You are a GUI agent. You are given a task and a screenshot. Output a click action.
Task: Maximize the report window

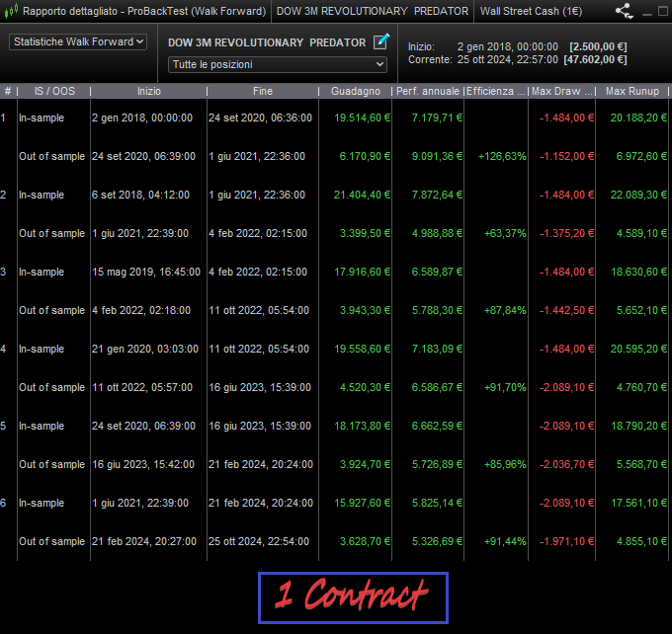663,11
